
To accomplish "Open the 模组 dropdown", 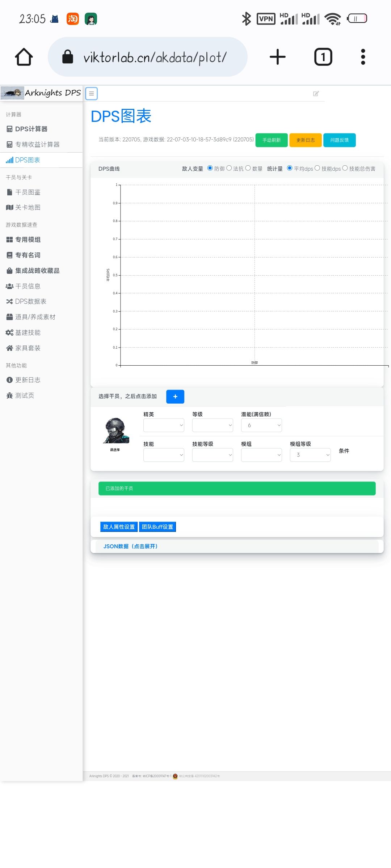I will tap(261, 455).
